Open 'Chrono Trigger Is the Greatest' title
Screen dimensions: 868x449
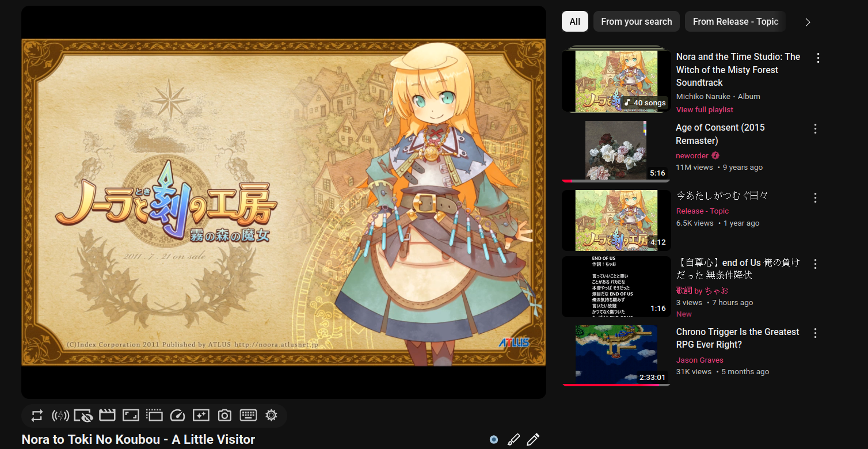(x=737, y=338)
